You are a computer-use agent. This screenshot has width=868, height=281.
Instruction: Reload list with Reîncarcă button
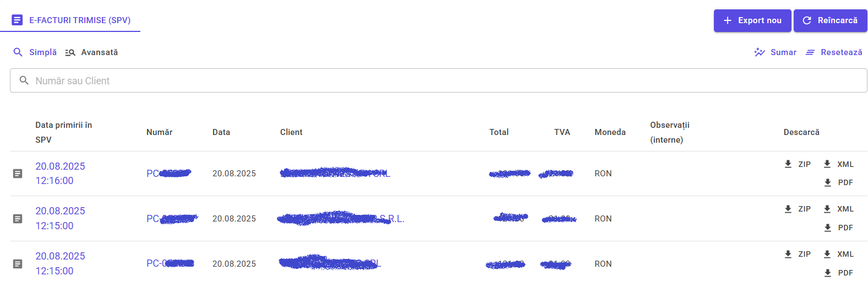coord(831,20)
